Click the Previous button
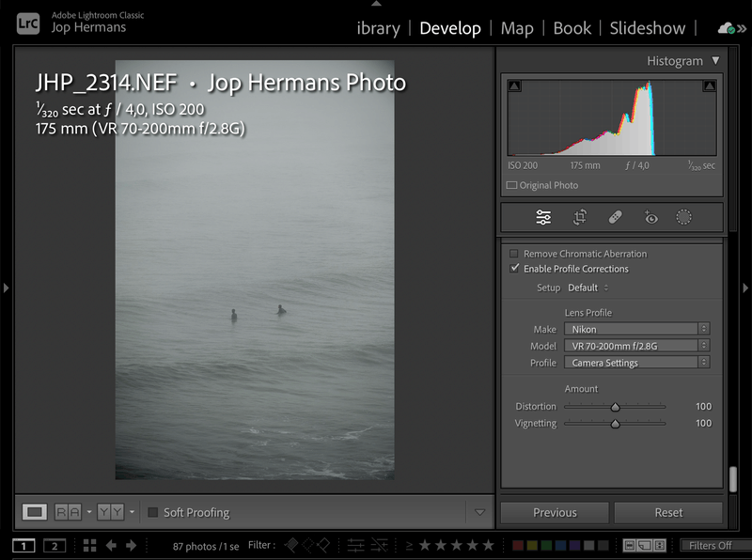The image size is (752, 560). coord(555,512)
